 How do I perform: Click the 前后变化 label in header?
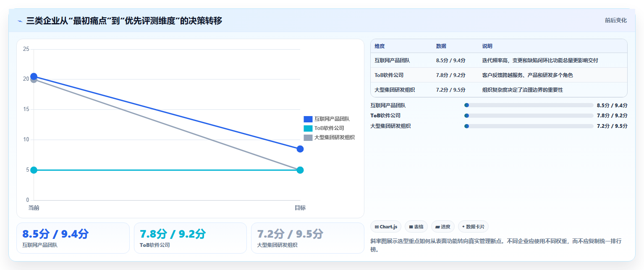(615, 21)
